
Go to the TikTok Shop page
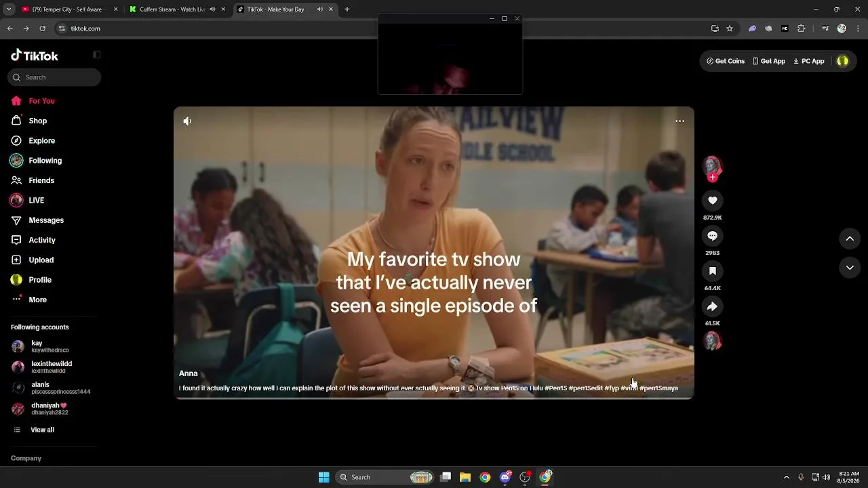tap(28, 121)
